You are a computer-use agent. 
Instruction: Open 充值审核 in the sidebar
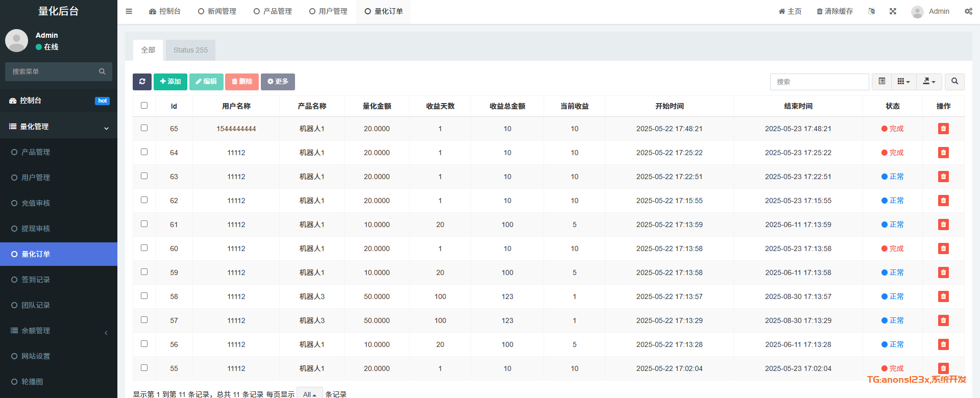59,203
